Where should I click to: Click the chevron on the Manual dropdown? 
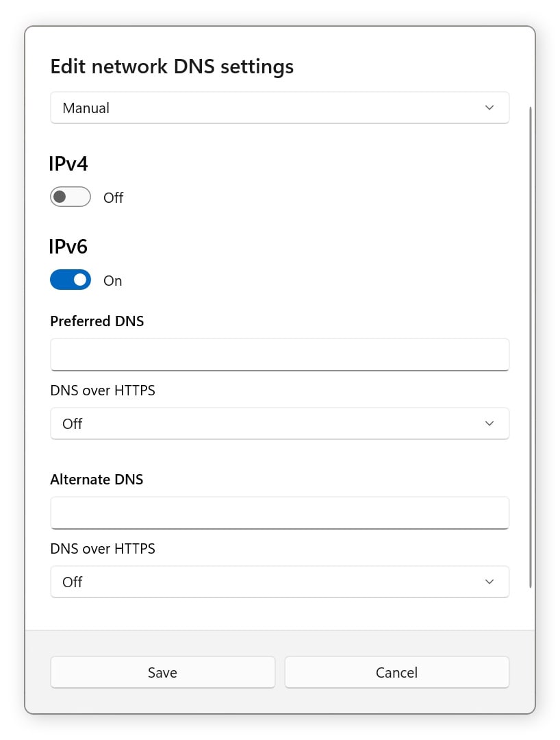(x=489, y=108)
